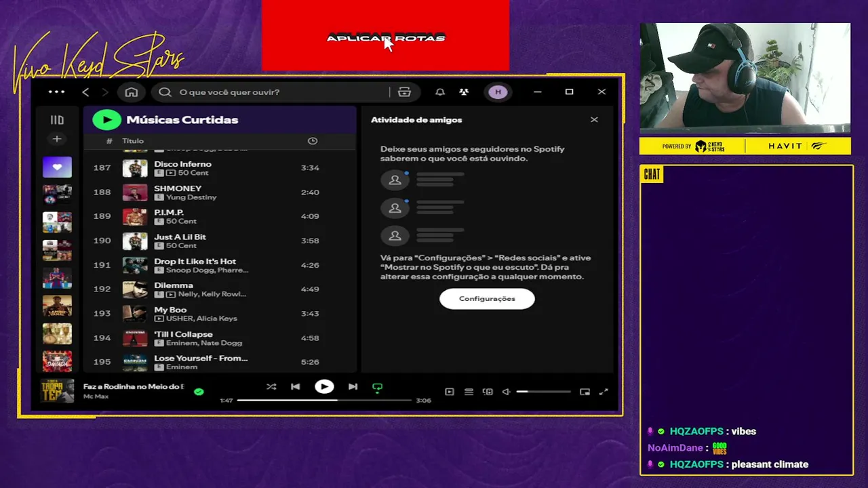
Task: Go forward with the right arrow
Action: coord(104,92)
